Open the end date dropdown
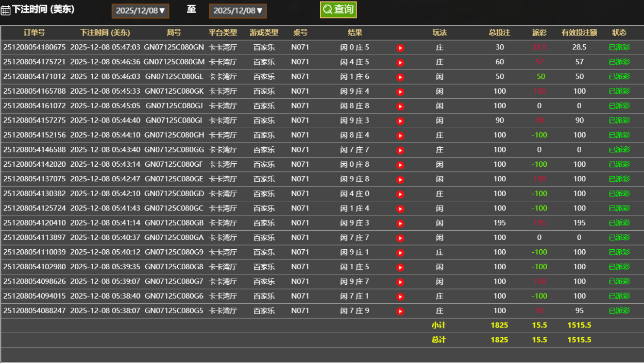Screen dimensions: 644x363 [238, 11]
